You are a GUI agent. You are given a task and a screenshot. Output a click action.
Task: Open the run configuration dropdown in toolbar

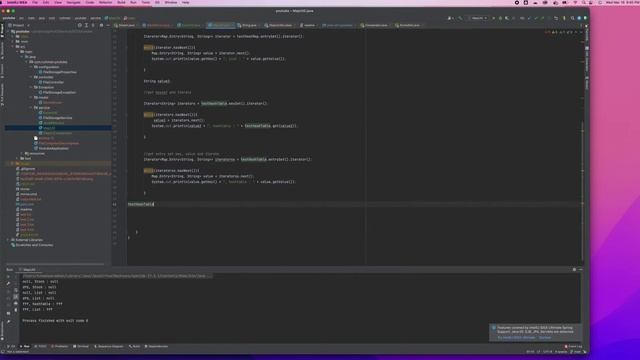pos(479,18)
